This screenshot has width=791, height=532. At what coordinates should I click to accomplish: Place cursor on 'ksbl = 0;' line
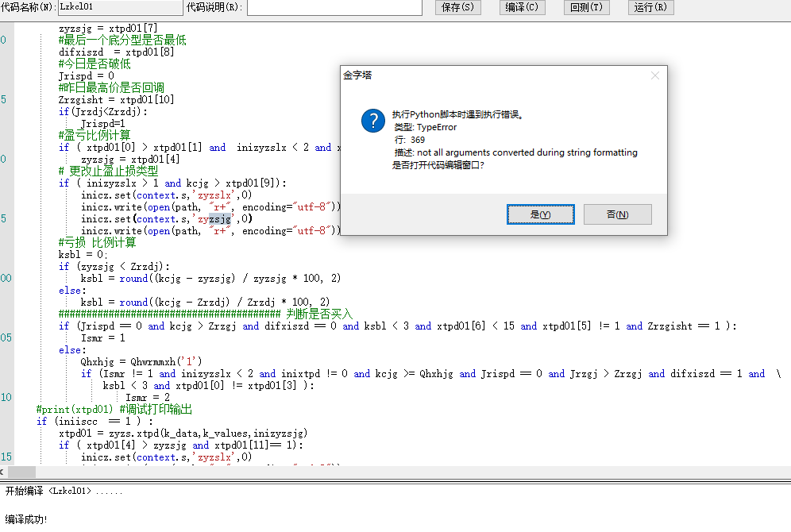coord(83,255)
